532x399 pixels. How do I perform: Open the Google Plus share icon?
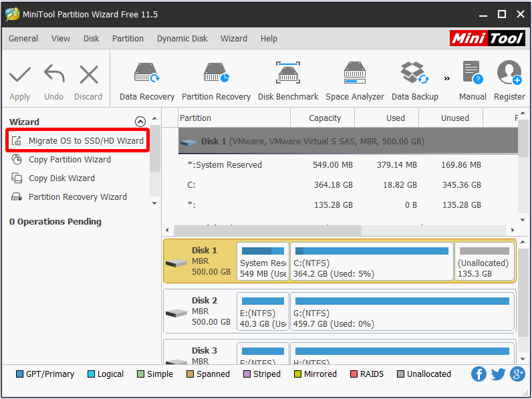click(517, 374)
